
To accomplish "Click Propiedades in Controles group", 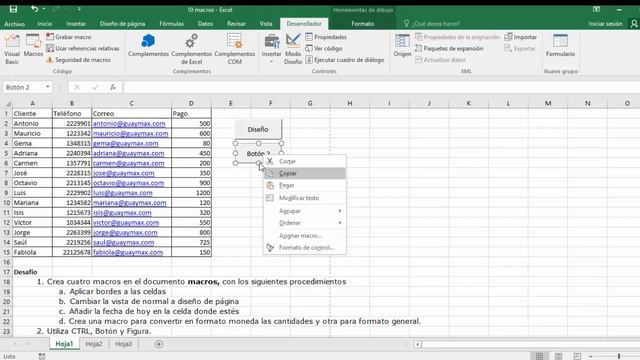I will click(x=326, y=37).
